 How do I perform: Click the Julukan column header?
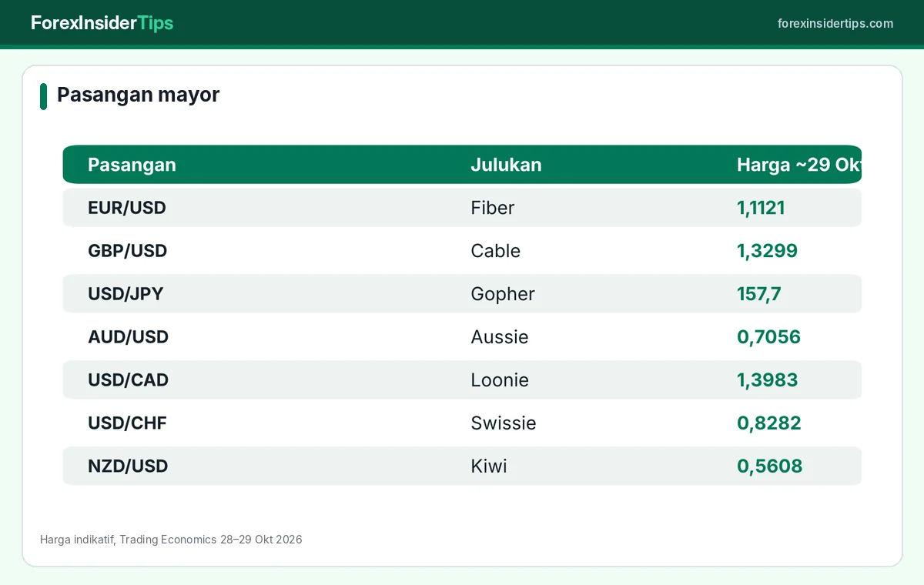point(506,165)
